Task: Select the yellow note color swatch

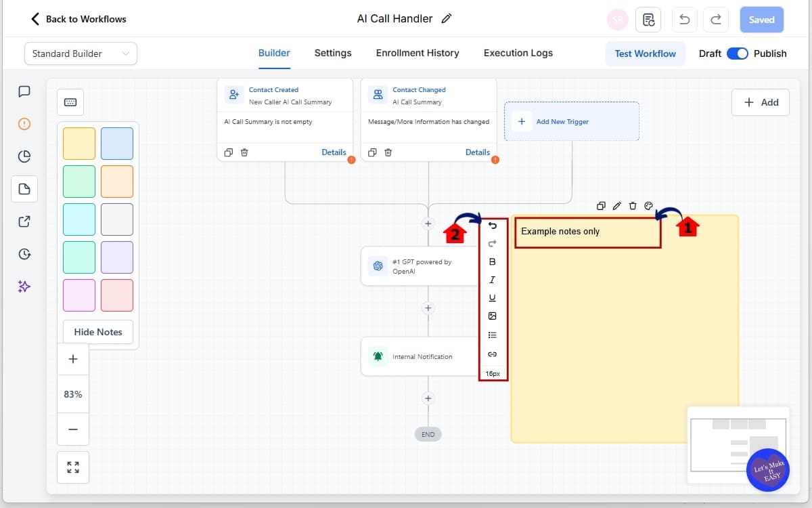Action: pyautogui.click(x=78, y=143)
